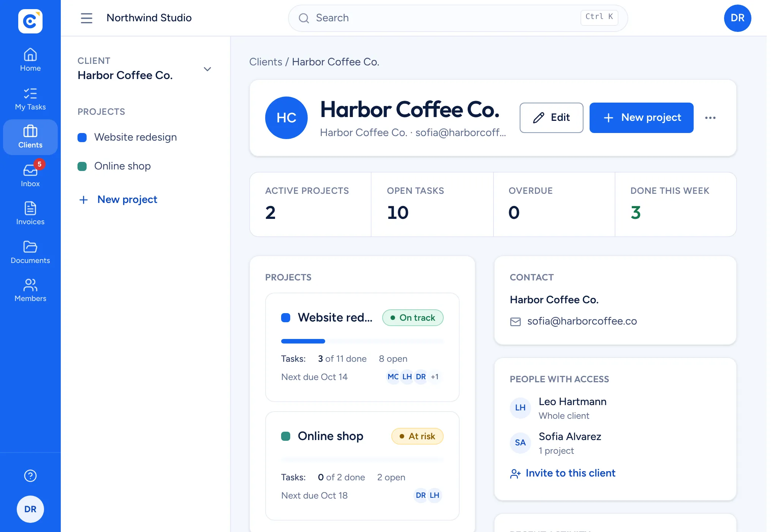Click the add-person icon beside Invite
778x532 pixels.
tap(516, 474)
